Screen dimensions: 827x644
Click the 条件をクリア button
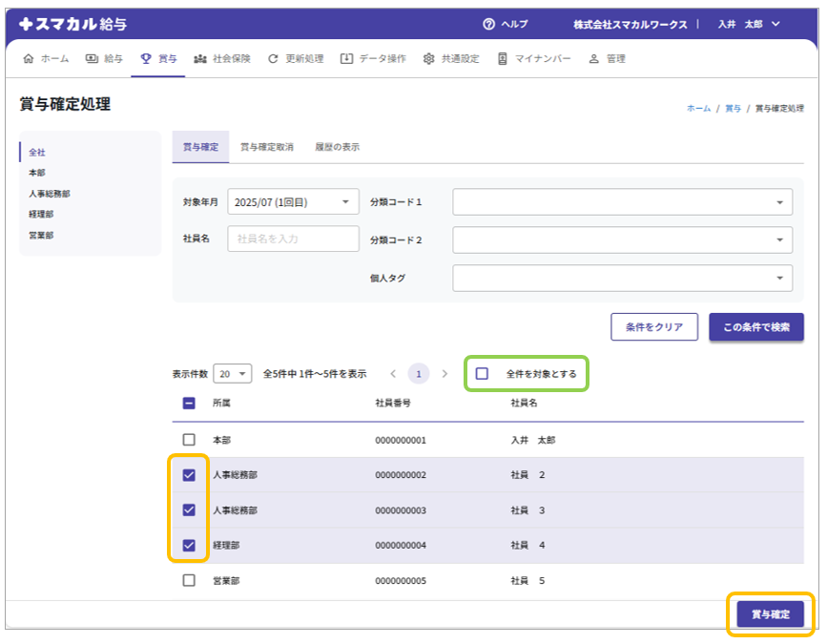pos(653,327)
